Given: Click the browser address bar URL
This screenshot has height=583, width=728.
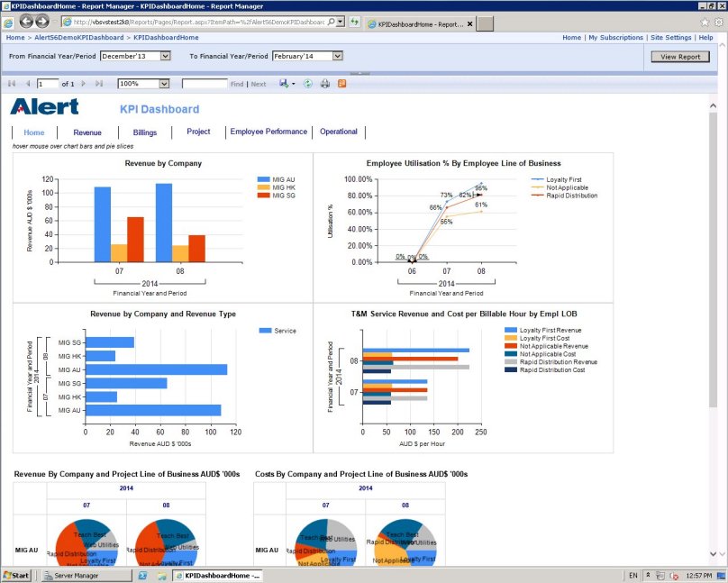Looking at the screenshot, I should point(199,22).
